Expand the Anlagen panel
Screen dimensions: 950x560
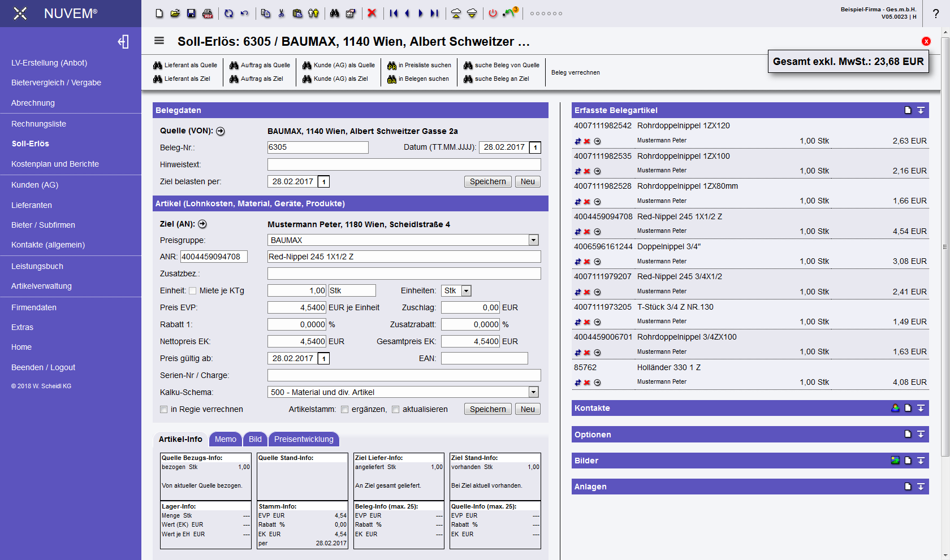(921, 487)
